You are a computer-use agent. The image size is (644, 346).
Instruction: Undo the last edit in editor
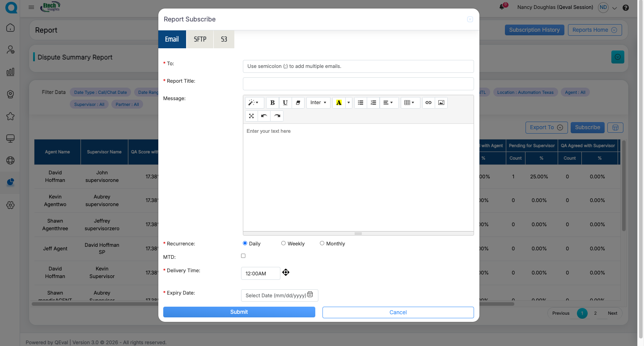click(264, 116)
